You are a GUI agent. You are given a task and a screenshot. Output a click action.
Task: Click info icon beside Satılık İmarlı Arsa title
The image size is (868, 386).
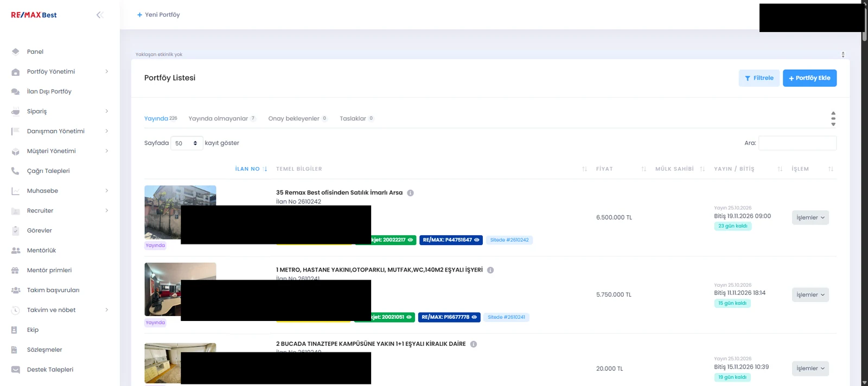(411, 193)
